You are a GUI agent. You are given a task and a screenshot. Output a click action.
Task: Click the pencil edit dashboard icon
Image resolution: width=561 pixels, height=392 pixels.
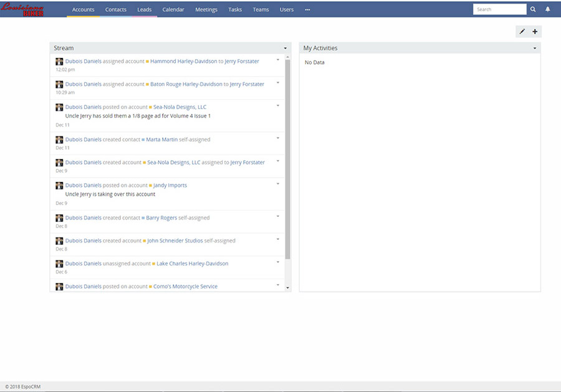pos(522,32)
